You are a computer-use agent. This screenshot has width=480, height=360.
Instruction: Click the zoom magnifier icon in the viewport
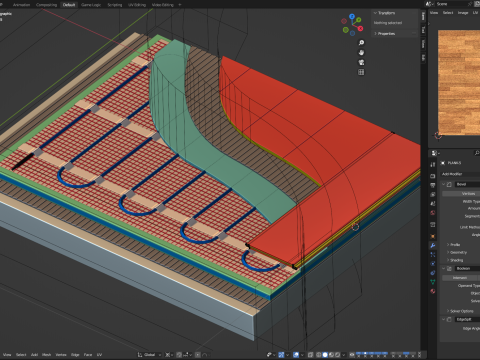361,42
